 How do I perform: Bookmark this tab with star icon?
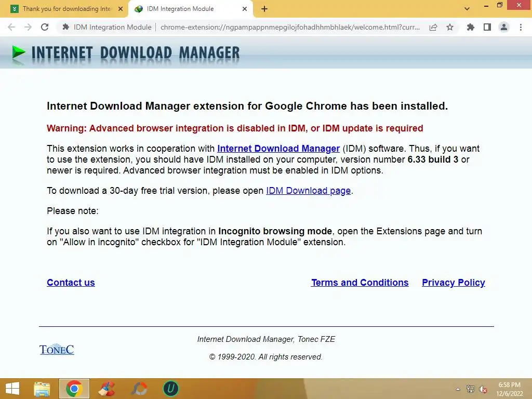[x=450, y=27]
